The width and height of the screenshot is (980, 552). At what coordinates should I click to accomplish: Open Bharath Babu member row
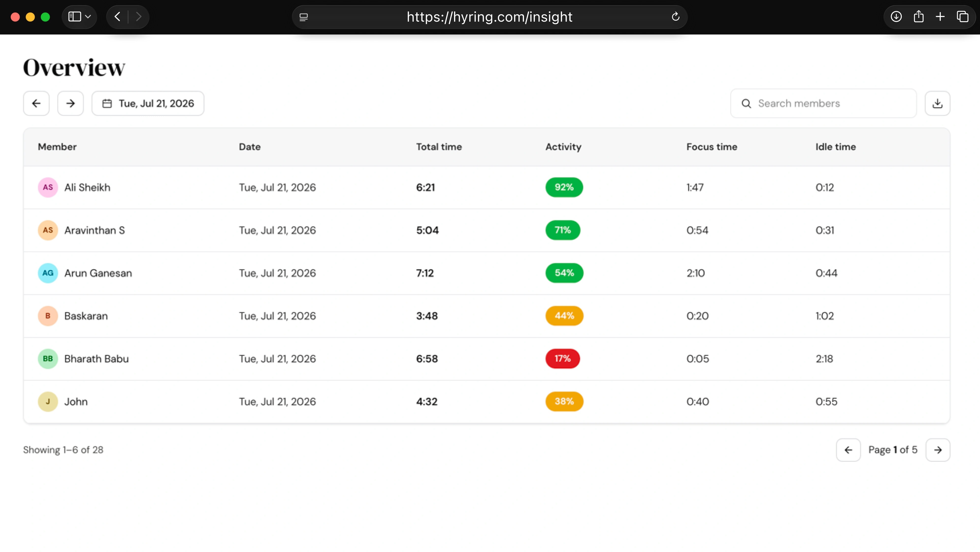pos(487,359)
